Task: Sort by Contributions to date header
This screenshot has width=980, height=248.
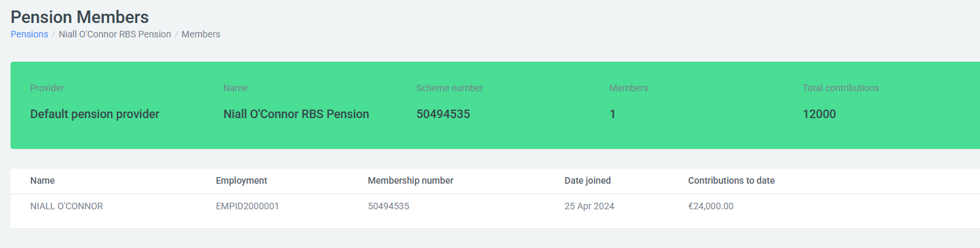Action: (731, 180)
